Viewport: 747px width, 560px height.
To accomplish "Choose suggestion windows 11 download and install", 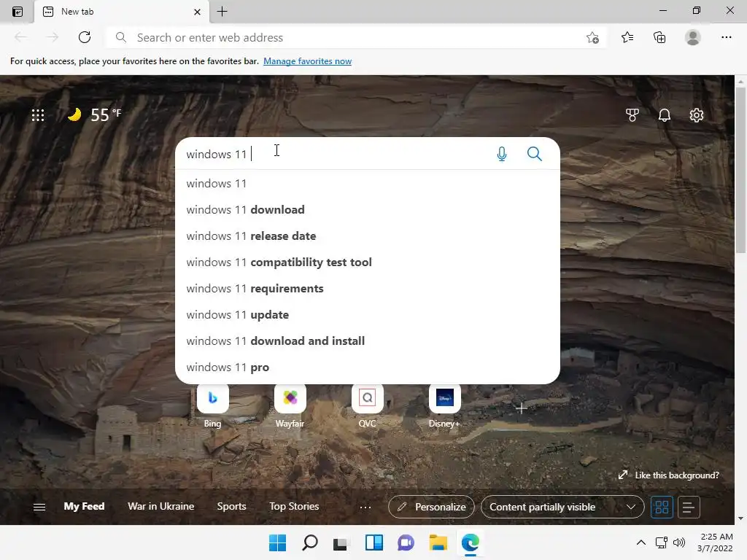I will tap(368, 341).
